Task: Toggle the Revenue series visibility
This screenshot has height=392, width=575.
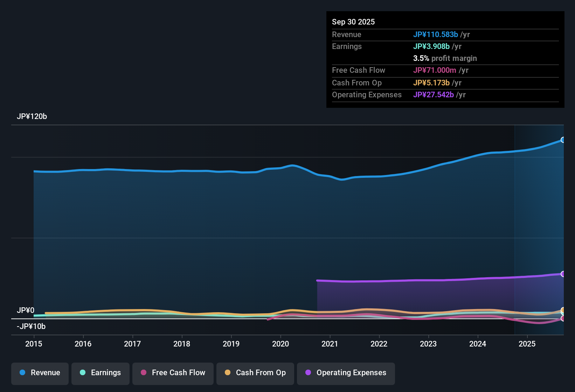Action: (x=40, y=373)
